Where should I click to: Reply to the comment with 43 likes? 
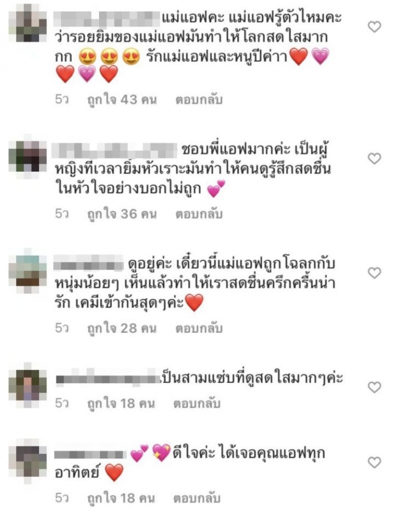tap(198, 100)
